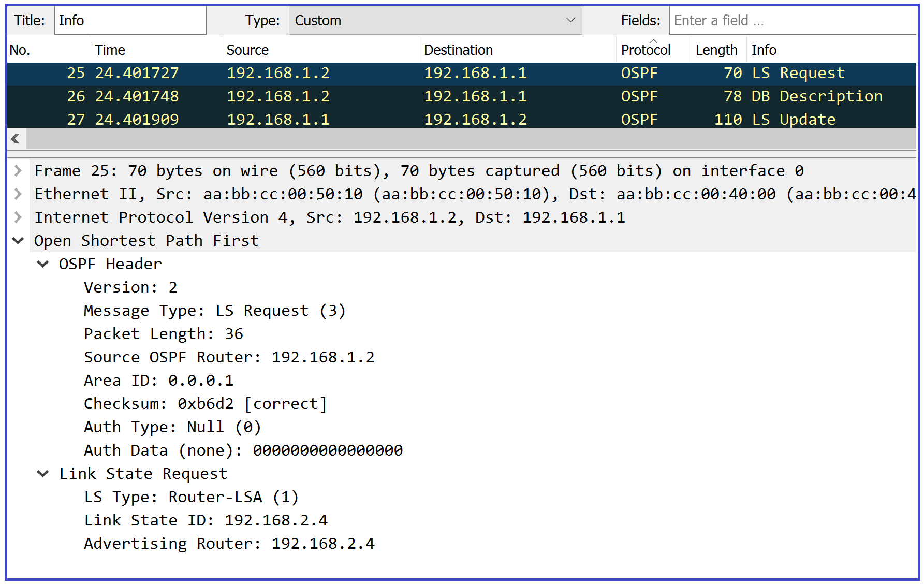Expand Internet Protocol Version 4 details
Screen dimensions: 924x584
tap(18, 217)
